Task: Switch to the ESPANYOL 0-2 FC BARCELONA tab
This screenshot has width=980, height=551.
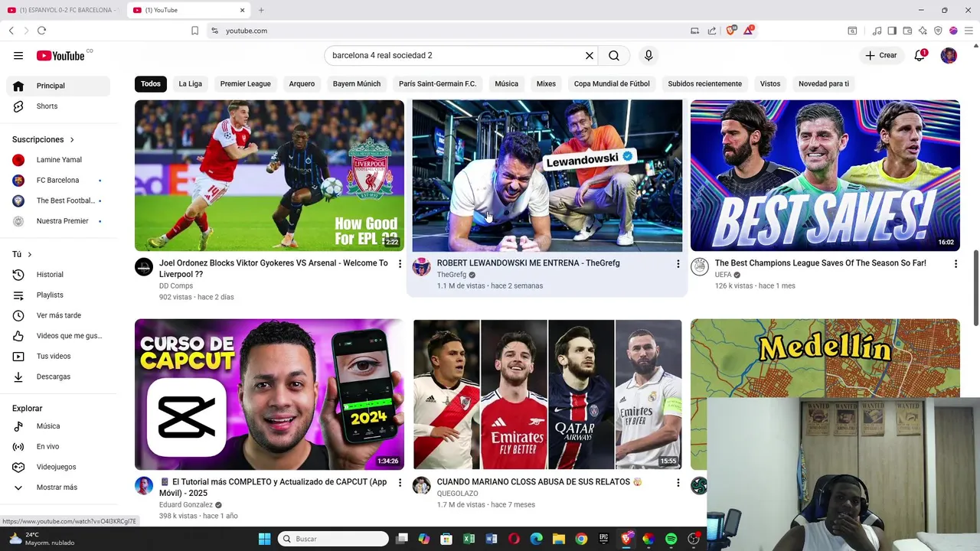Action: [x=64, y=10]
